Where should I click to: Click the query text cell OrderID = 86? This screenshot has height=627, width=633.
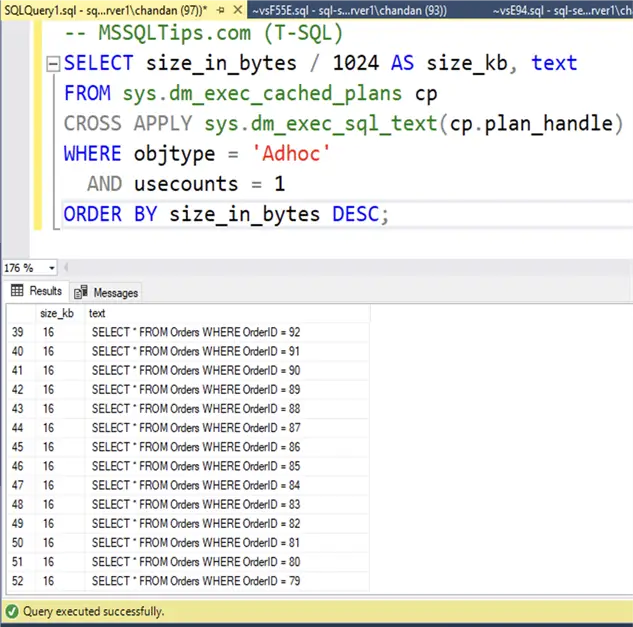227,447
